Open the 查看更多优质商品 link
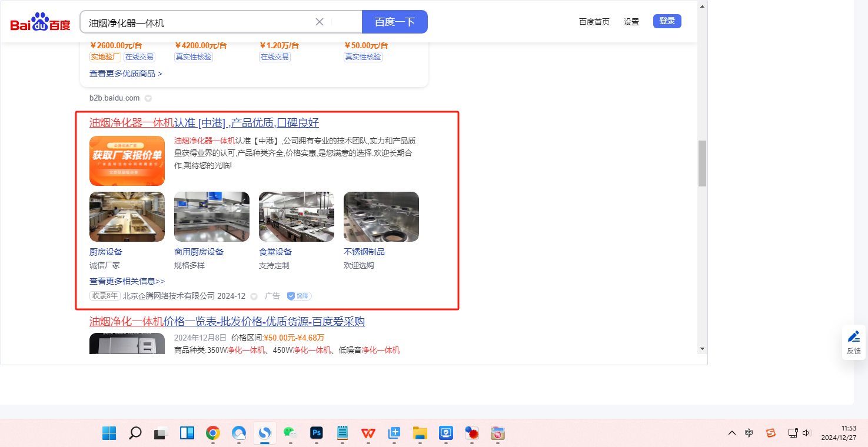The width and height of the screenshot is (868, 447). 125,74
